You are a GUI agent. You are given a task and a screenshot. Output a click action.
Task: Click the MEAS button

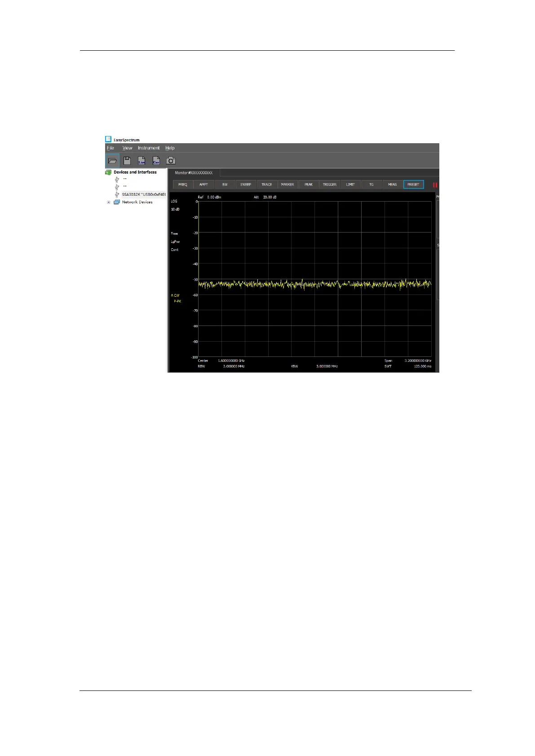coord(393,185)
